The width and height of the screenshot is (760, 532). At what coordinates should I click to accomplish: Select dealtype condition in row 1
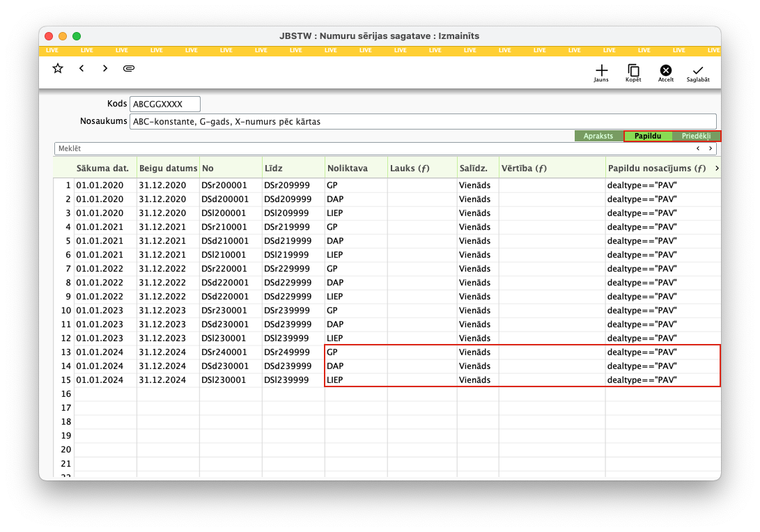(663, 185)
